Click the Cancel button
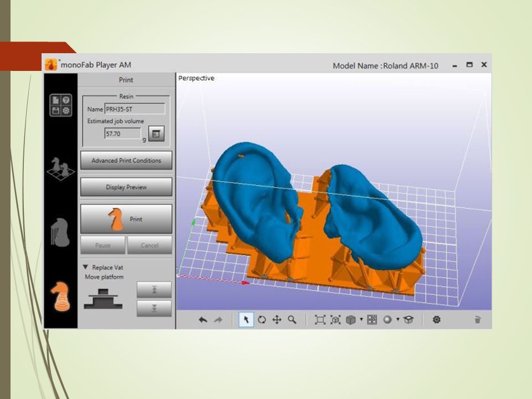Screen dimensions: 532x399 [x=150, y=245]
